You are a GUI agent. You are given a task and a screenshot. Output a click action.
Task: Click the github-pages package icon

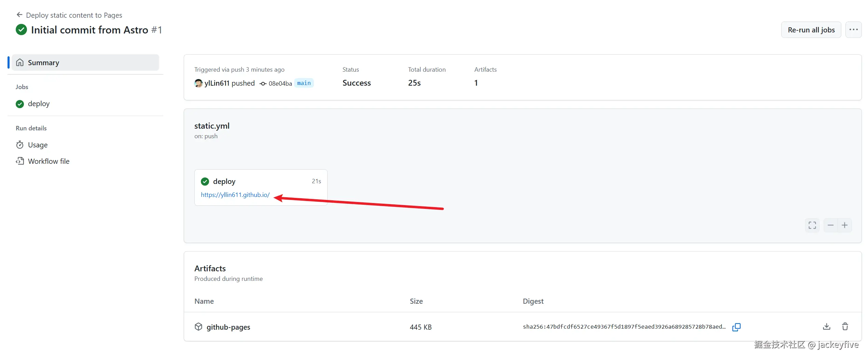tap(198, 327)
